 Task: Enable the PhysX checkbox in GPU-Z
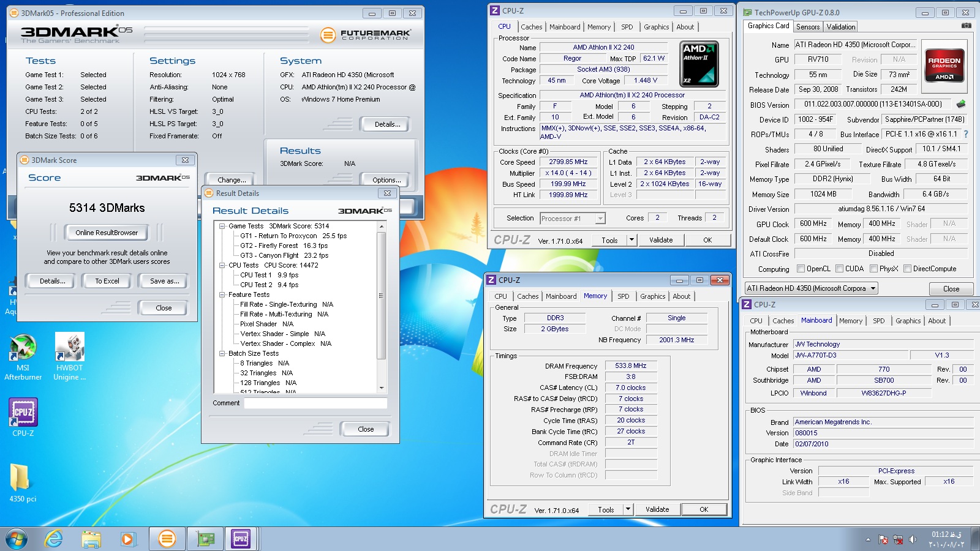(873, 268)
